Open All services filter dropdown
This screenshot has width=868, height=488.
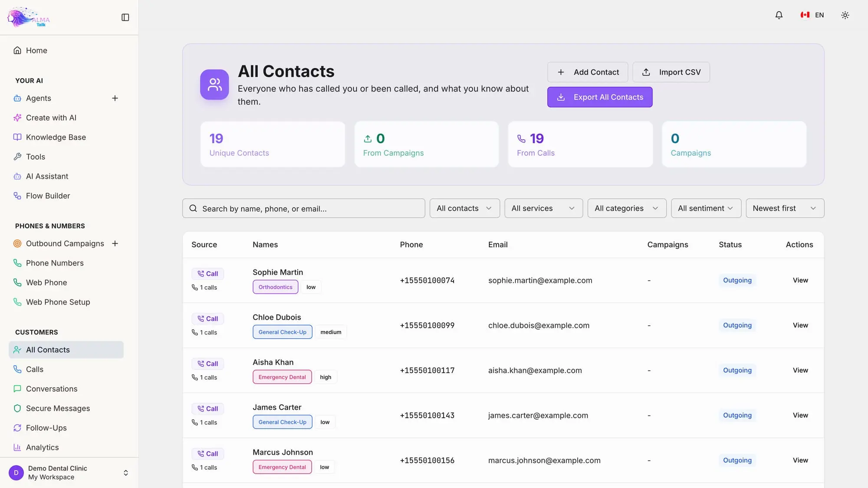click(x=543, y=209)
